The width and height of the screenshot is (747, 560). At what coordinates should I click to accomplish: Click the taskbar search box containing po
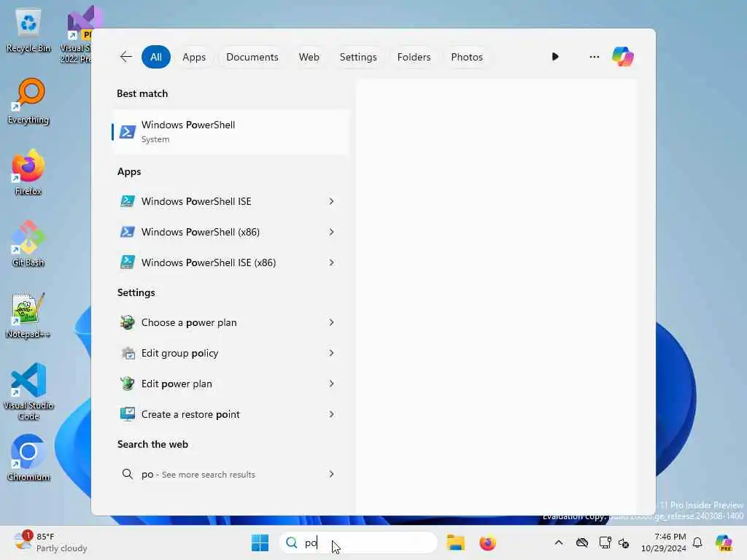pyautogui.click(x=358, y=542)
